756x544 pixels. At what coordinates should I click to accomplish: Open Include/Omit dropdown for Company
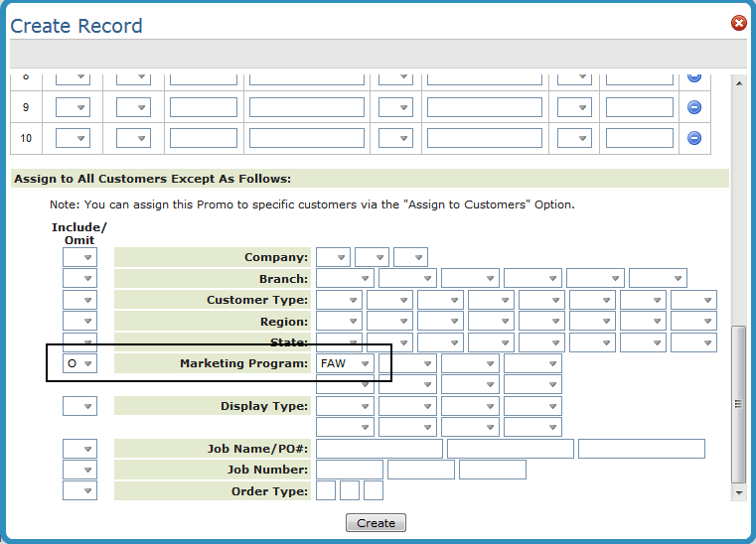[79, 258]
